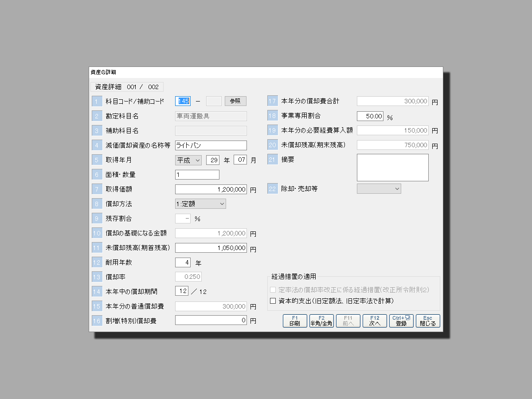Enable 資本的支出 checkbox

click(x=273, y=301)
